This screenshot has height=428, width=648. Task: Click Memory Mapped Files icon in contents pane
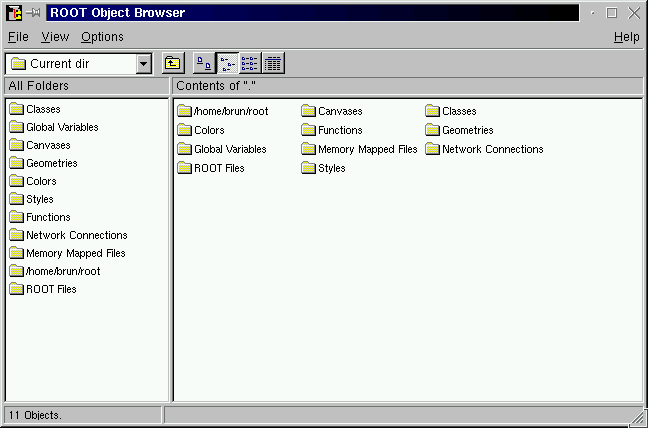308,149
